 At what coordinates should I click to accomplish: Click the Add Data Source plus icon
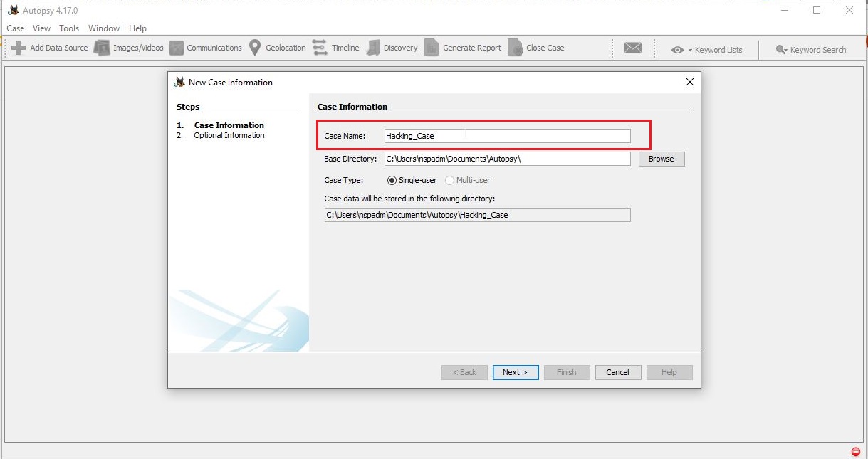pos(19,48)
